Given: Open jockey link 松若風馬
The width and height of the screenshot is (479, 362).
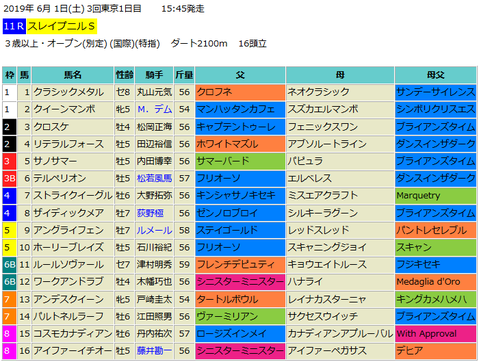Looking at the screenshot, I should click(x=154, y=178).
